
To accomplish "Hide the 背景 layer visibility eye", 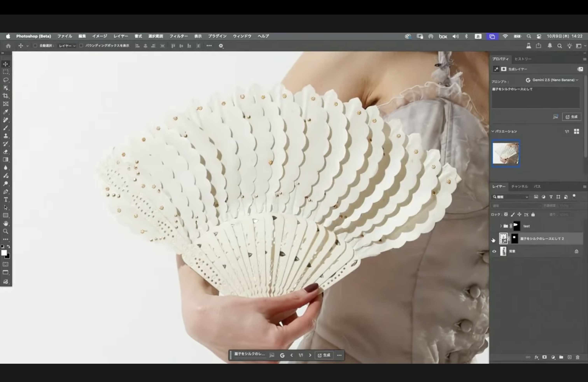I will [494, 251].
